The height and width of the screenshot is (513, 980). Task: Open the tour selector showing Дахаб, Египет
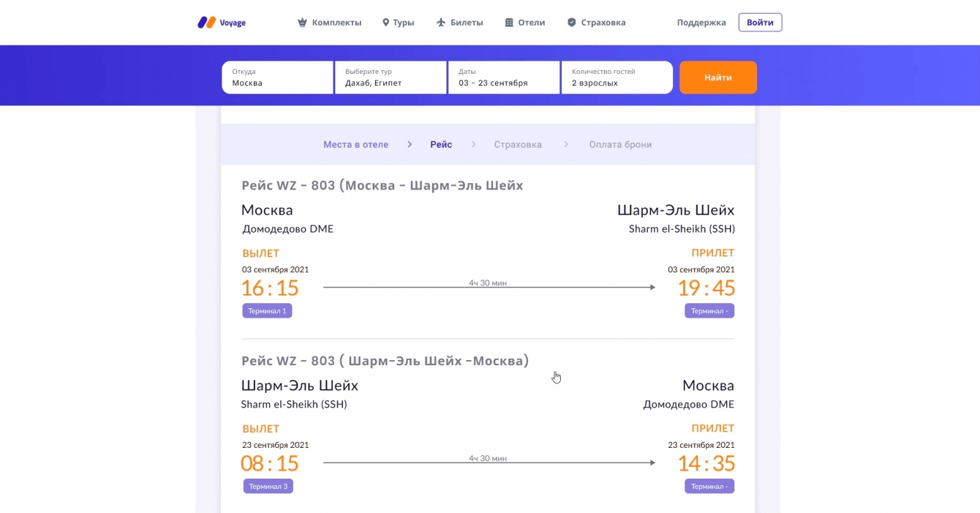(391, 78)
